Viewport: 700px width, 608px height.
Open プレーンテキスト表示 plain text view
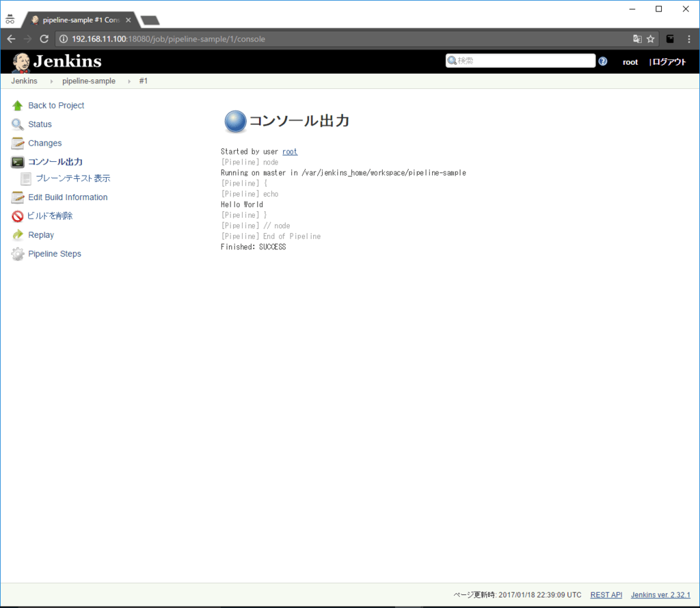[x=72, y=179]
